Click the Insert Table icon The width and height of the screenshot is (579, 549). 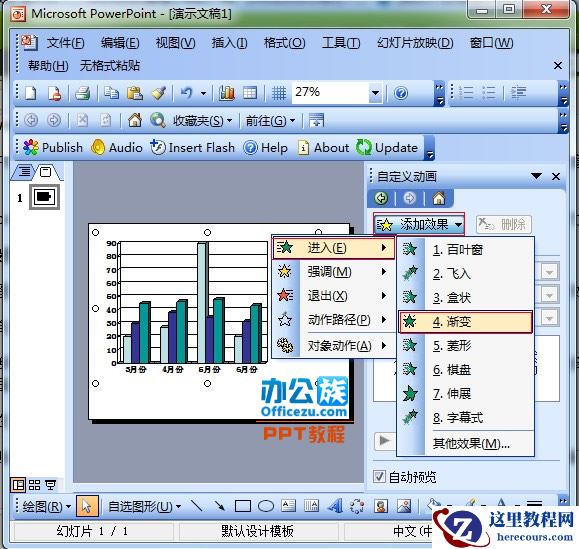pos(250,93)
